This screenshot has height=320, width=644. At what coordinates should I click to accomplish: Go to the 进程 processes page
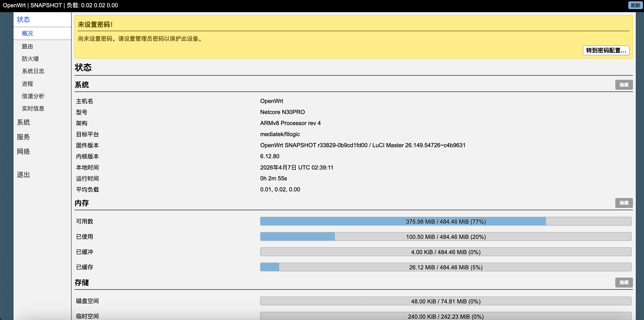coord(28,84)
